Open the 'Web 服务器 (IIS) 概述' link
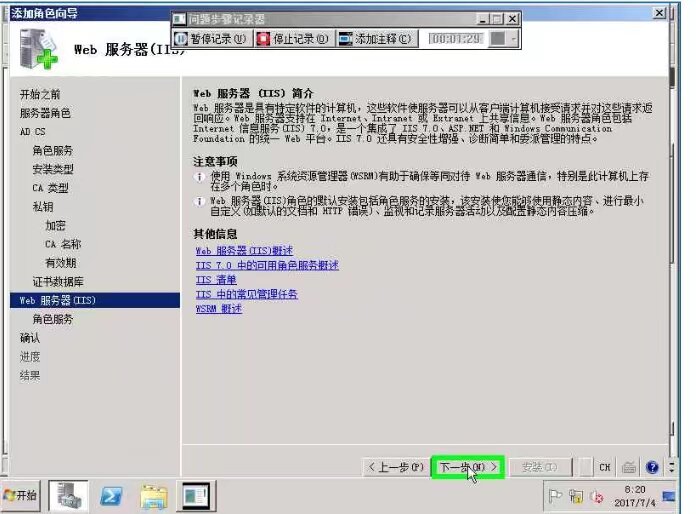The width and height of the screenshot is (696, 514). pyautogui.click(x=244, y=251)
